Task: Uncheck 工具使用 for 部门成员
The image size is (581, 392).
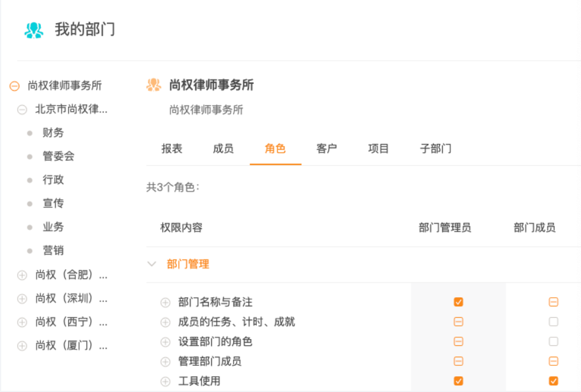Action: coord(554,381)
